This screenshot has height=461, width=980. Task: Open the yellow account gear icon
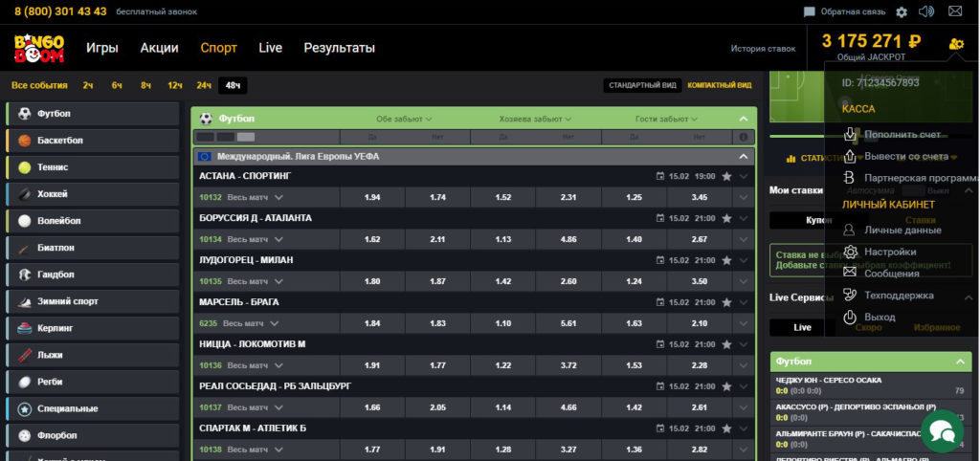coord(955,43)
